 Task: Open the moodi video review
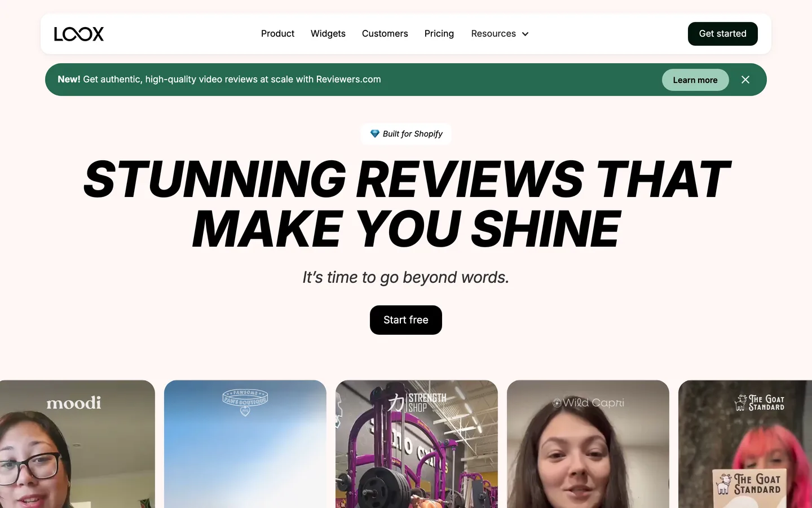pos(77,444)
